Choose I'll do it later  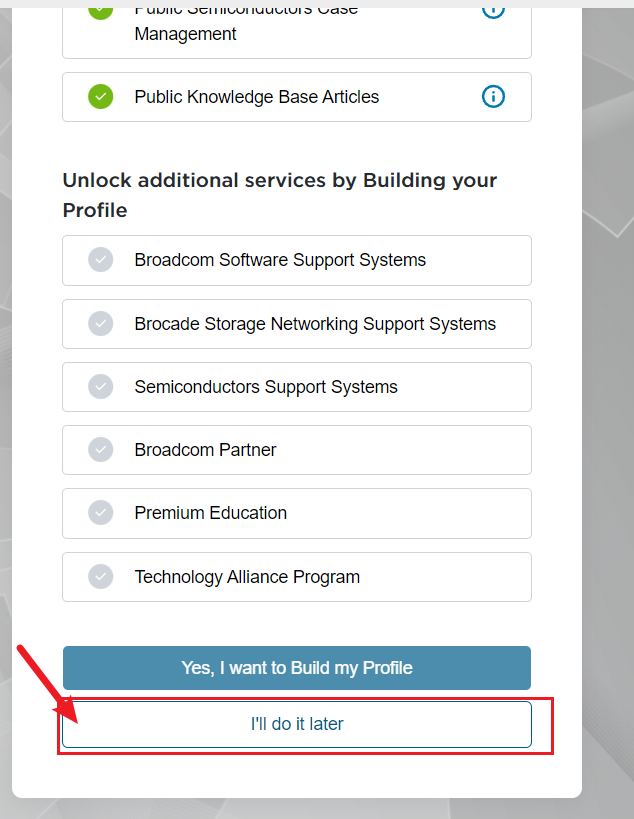(296, 723)
